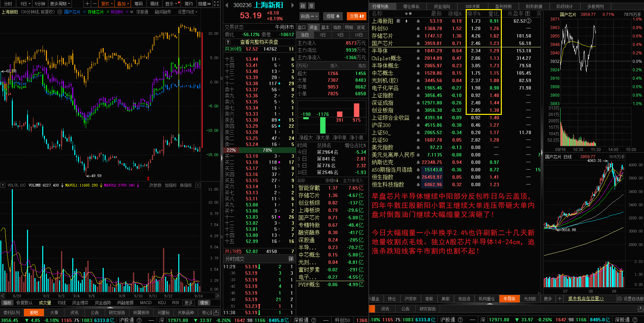Image resolution: width=644 pixels, height=323 pixels.
Task: Toggle 画线 drawing tools
Action: 154,4
